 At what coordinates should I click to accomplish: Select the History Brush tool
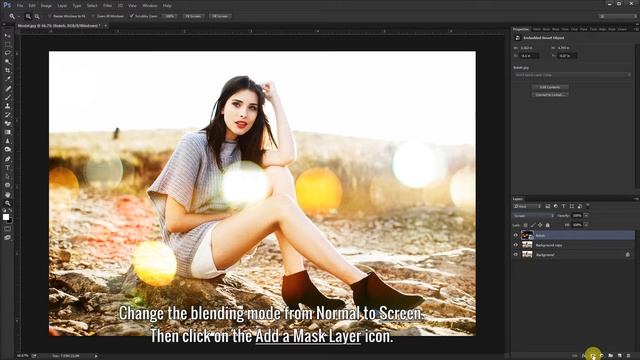7,115
